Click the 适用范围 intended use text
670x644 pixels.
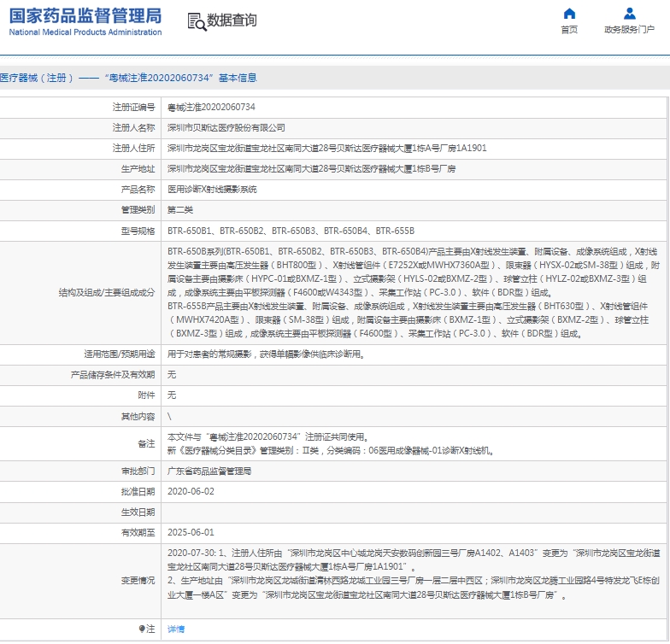tap(266, 354)
